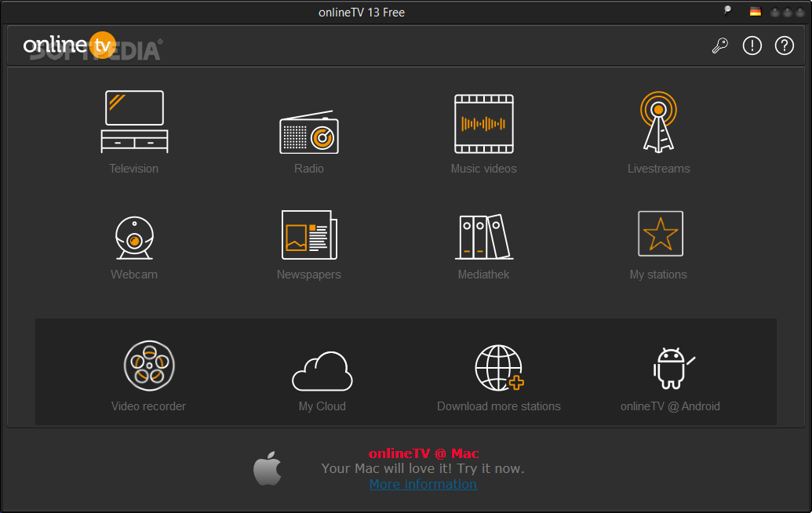This screenshot has width=812, height=513.
Task: Select the Radio icon
Action: [x=309, y=133]
